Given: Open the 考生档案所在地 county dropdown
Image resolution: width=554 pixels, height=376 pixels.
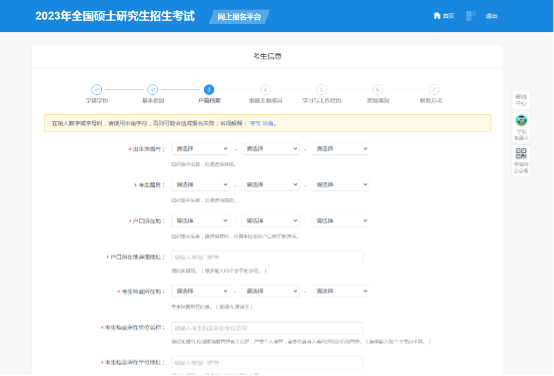Looking at the screenshot, I should (x=340, y=291).
